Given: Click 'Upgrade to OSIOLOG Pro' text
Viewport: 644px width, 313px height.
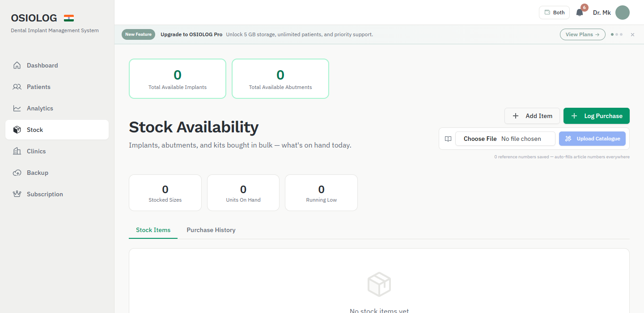Looking at the screenshot, I should [x=191, y=34].
